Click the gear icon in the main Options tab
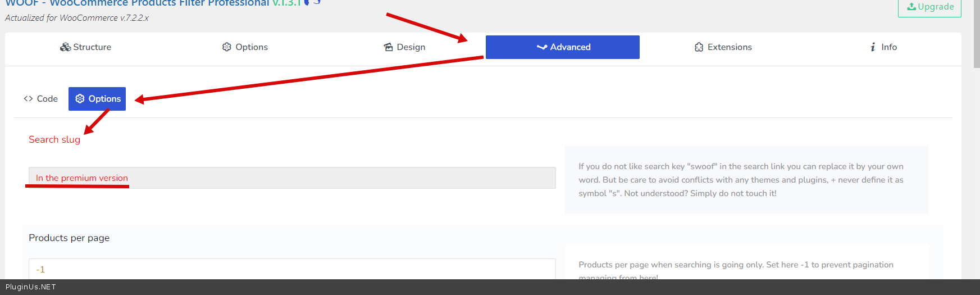Viewport: 980px width, 295px height. pos(227,47)
